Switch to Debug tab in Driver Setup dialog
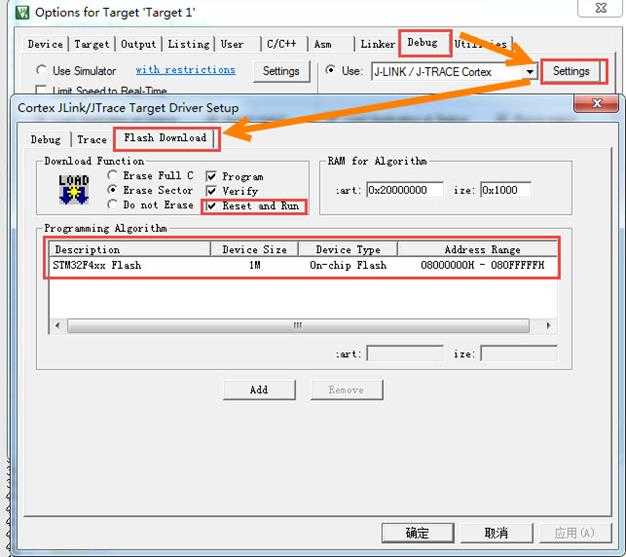The image size is (626, 557). pos(46,139)
